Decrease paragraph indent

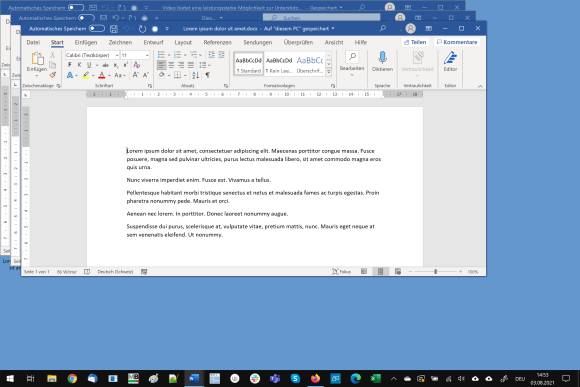coord(212,55)
